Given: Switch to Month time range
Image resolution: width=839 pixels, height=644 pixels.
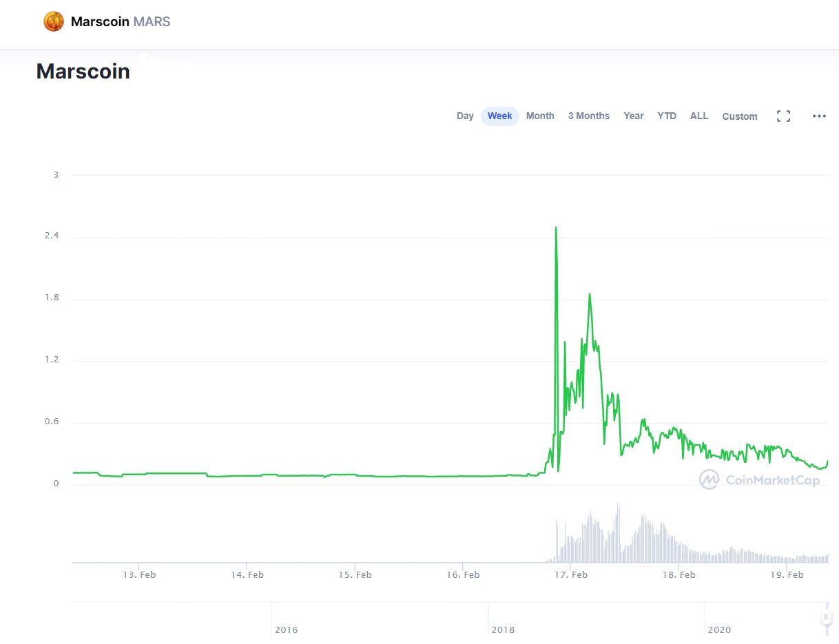Looking at the screenshot, I should click(540, 116).
